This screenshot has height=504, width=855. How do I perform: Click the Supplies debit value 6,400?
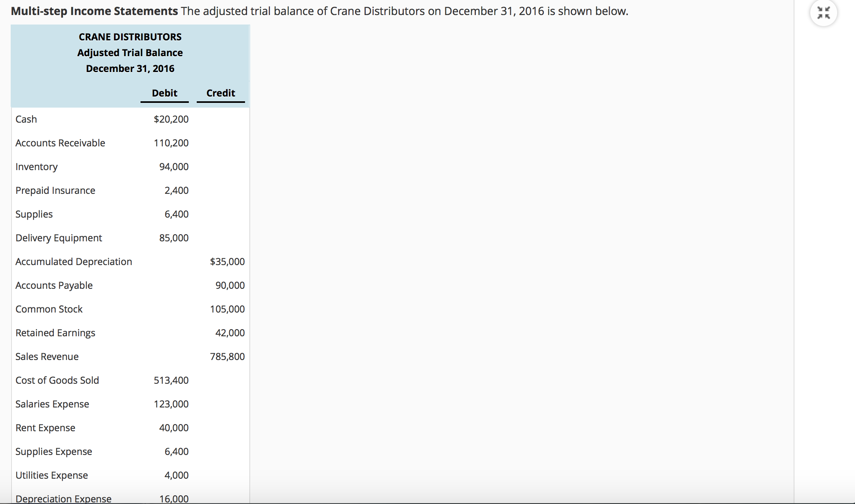point(175,214)
